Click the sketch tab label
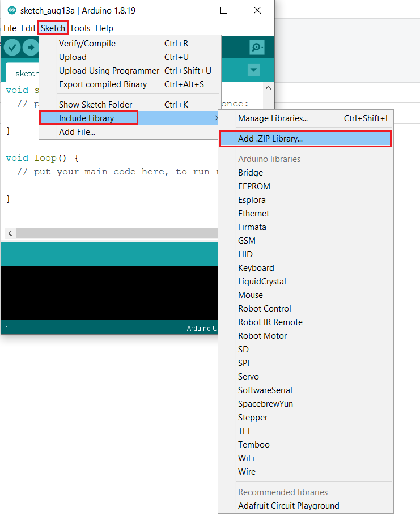This screenshot has height=524, width=420. (27, 74)
